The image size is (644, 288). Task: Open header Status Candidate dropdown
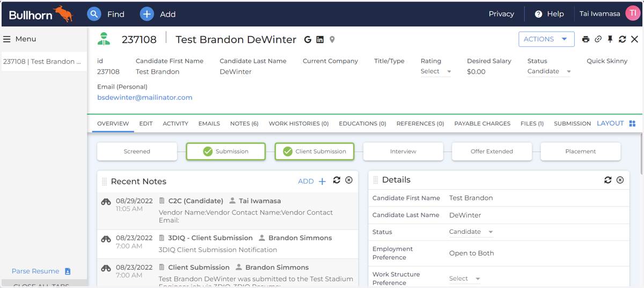[549, 71]
